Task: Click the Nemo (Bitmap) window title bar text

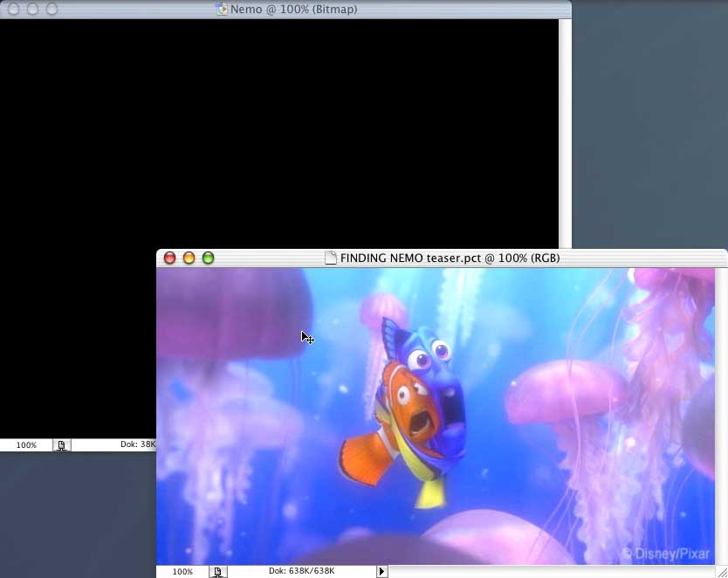Action: click(x=294, y=10)
